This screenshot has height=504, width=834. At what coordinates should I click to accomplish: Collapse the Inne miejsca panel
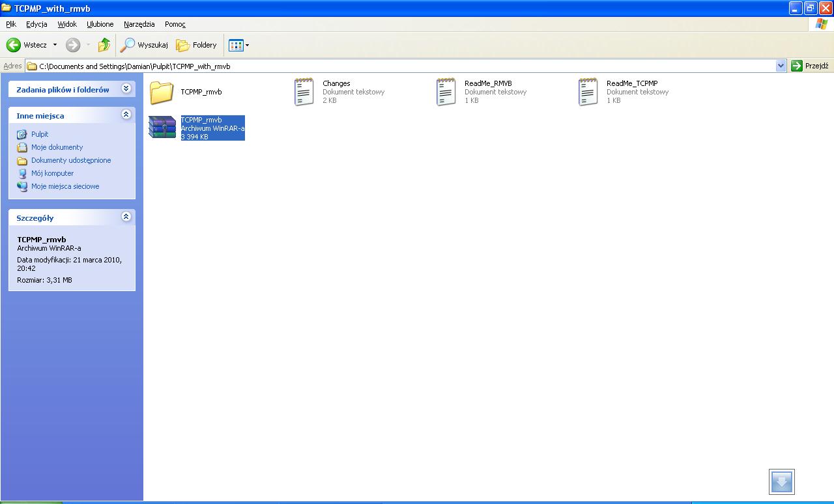coord(126,115)
